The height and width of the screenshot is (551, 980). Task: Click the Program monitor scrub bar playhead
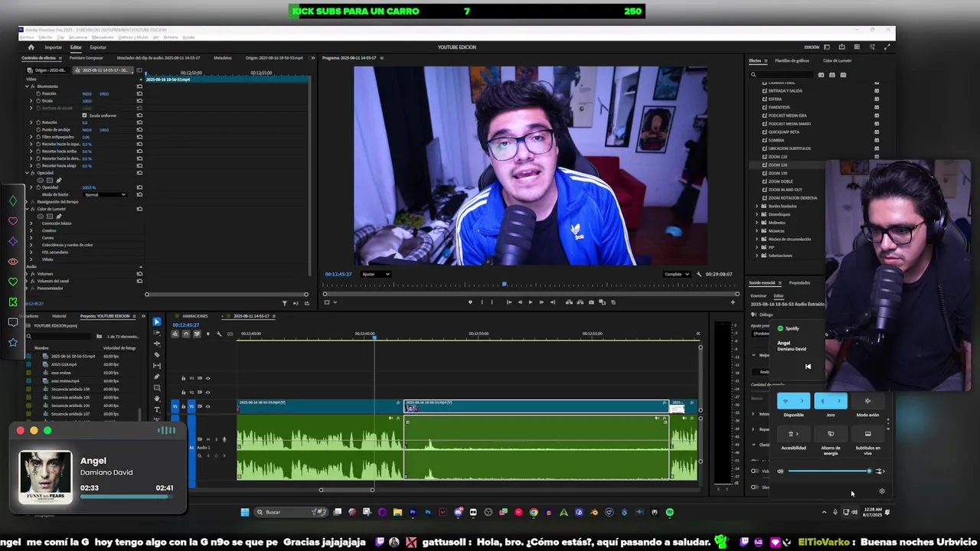(x=504, y=285)
